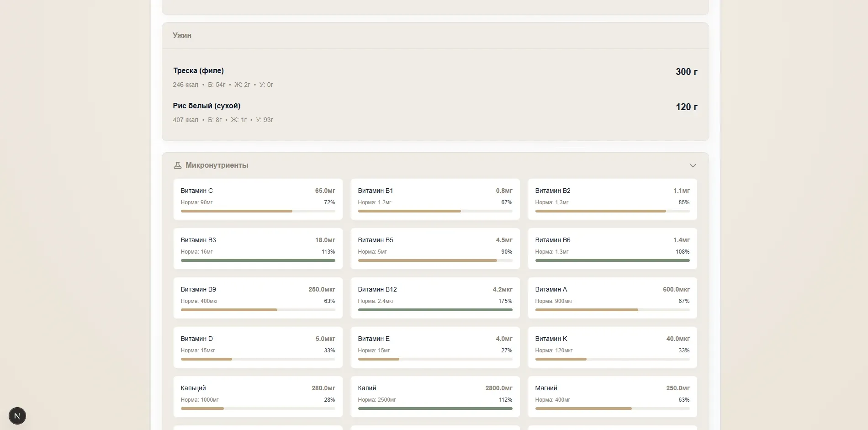868x430 pixels.
Task: Click the Витамин E 27% progress bar
Action: (x=435, y=359)
